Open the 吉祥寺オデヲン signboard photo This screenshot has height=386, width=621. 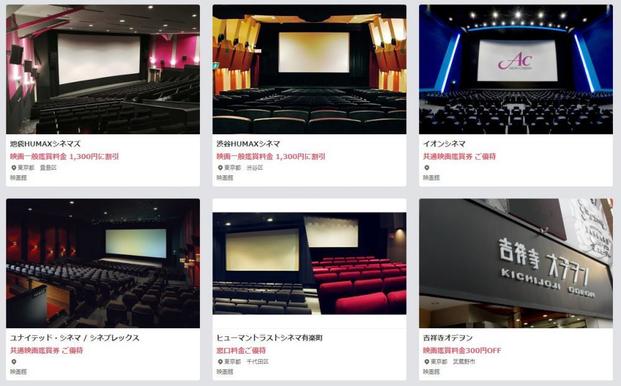click(x=516, y=263)
